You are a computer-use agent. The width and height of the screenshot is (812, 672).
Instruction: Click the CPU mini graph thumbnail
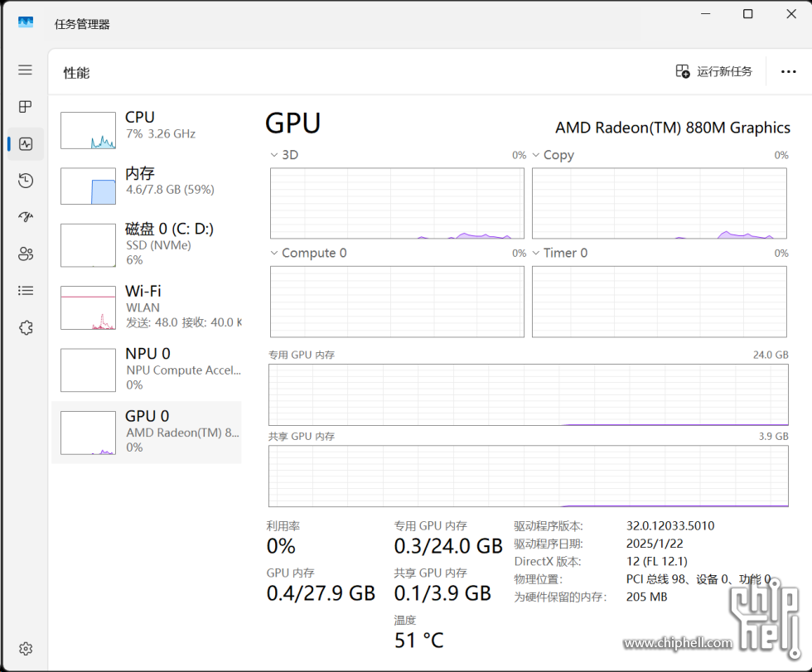tap(88, 130)
